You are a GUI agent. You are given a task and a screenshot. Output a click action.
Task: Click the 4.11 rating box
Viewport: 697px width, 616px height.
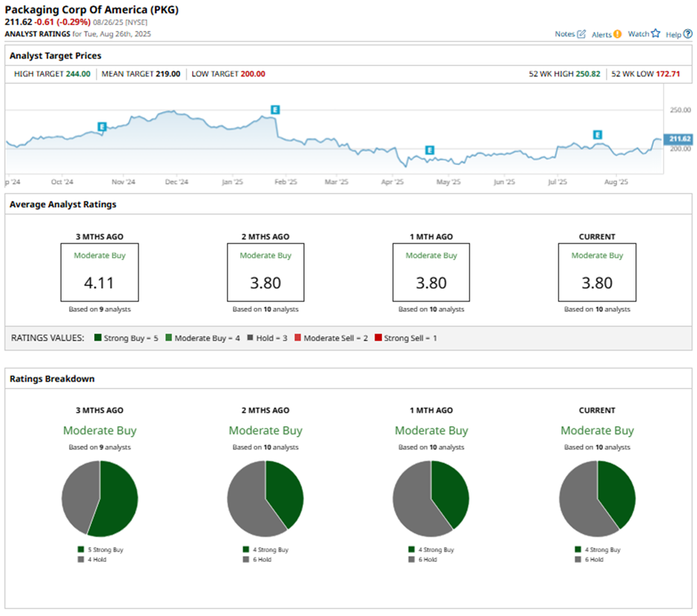click(99, 272)
